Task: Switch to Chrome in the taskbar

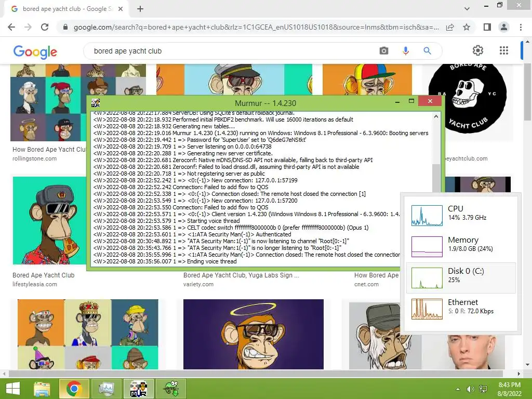Action: (74, 389)
